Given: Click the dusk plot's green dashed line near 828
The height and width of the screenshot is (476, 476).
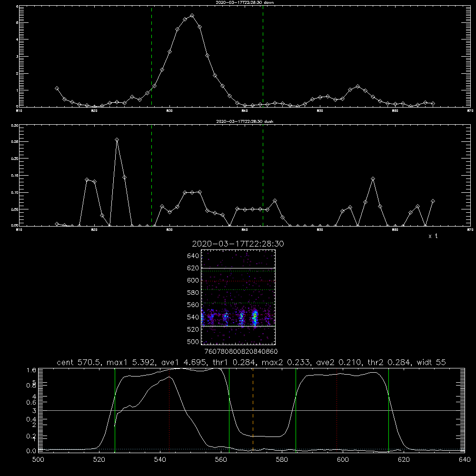Looking at the screenshot, I should point(152,175).
